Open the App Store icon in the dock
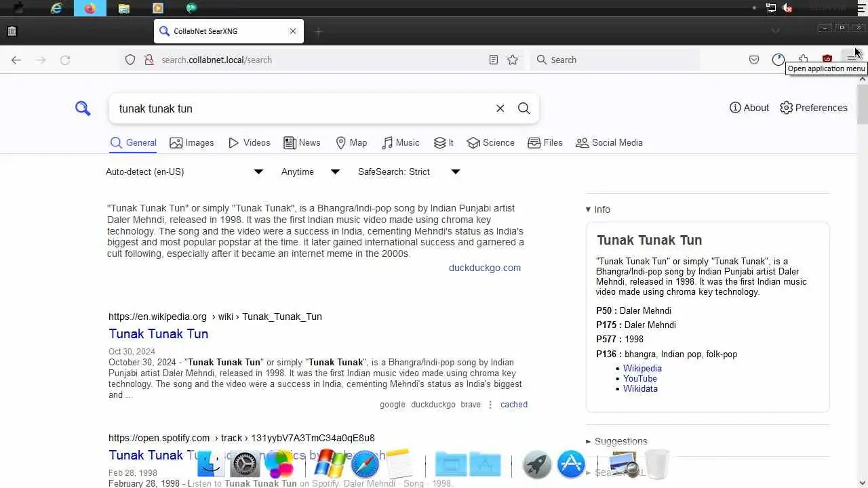868x488 pixels. tap(571, 464)
